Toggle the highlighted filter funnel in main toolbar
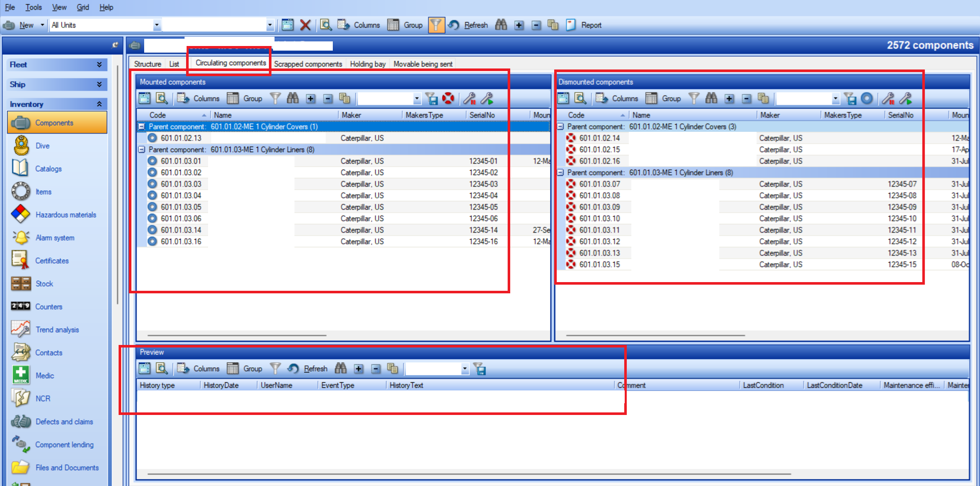 point(436,25)
